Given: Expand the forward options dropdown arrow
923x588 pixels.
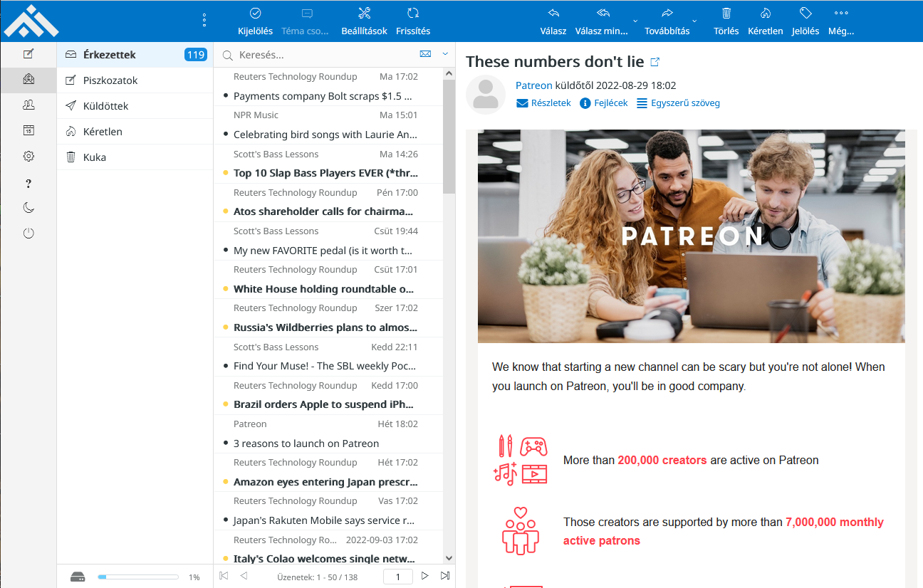Looking at the screenshot, I should point(694,21).
